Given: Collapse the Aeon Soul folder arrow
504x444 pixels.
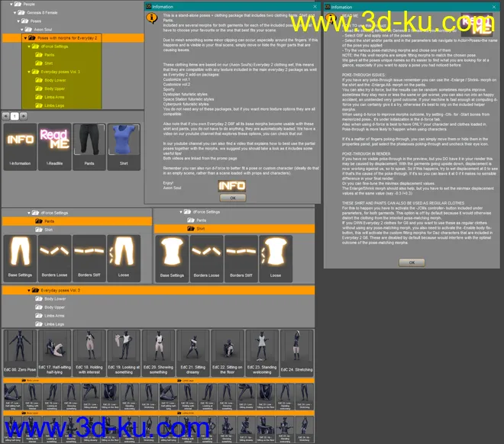Looking at the screenshot, I should [x=20, y=29].
